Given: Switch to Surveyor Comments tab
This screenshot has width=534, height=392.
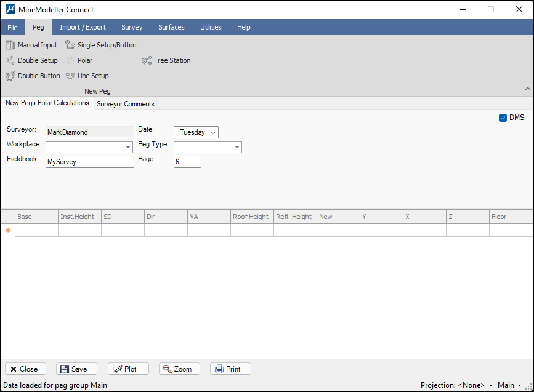Looking at the screenshot, I should tap(126, 104).
